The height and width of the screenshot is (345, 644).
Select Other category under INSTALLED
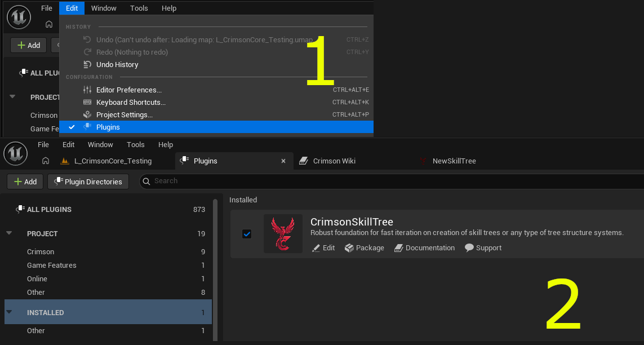pyautogui.click(x=108, y=330)
